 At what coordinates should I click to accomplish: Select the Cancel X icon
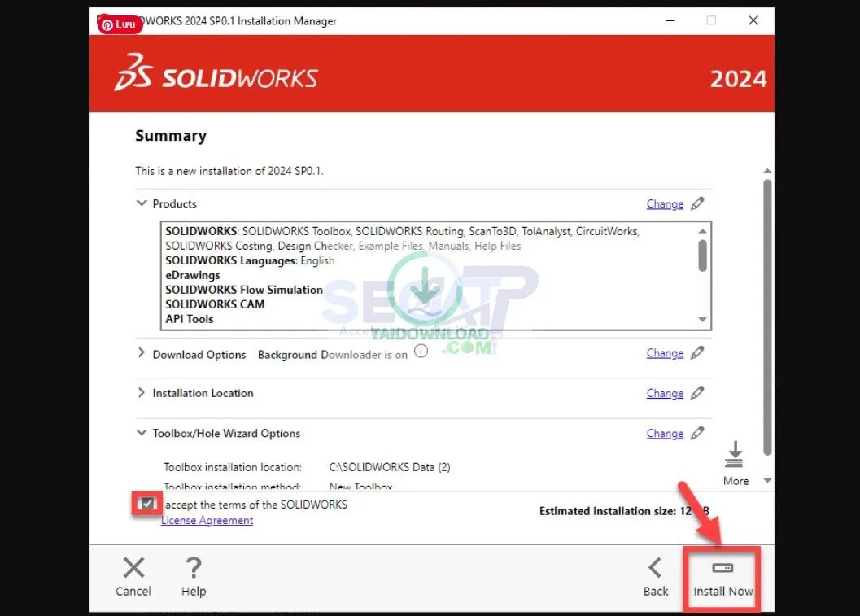133,567
